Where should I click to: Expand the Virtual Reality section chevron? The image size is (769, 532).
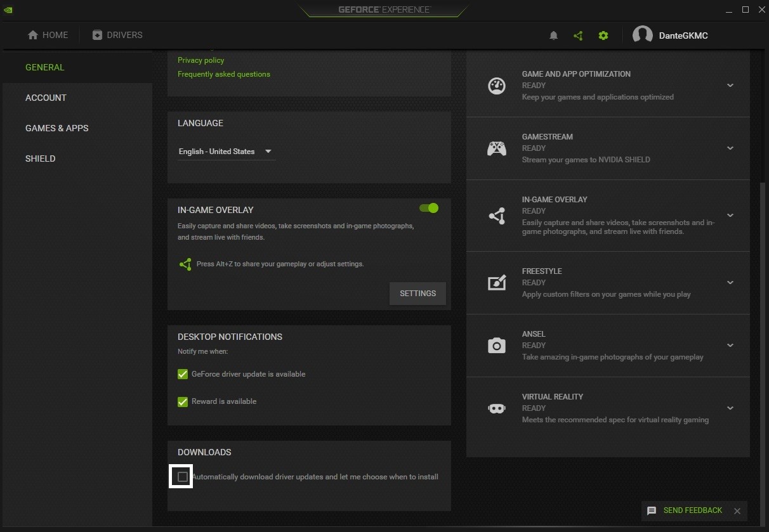730,408
